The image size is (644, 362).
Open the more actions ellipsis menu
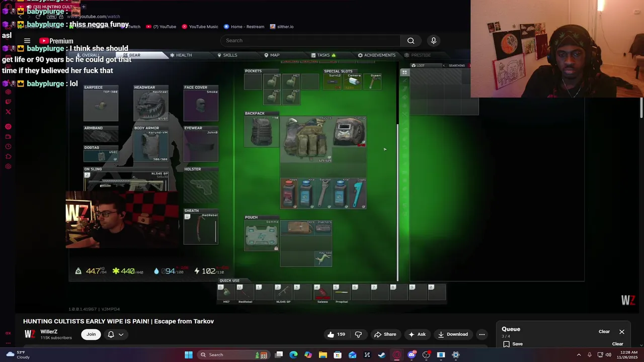coord(481,334)
